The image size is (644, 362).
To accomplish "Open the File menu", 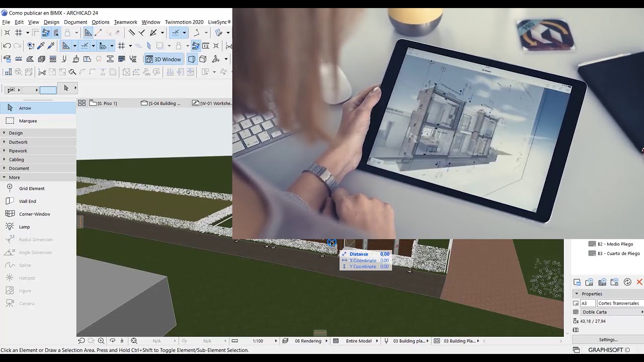I will click(x=6, y=22).
